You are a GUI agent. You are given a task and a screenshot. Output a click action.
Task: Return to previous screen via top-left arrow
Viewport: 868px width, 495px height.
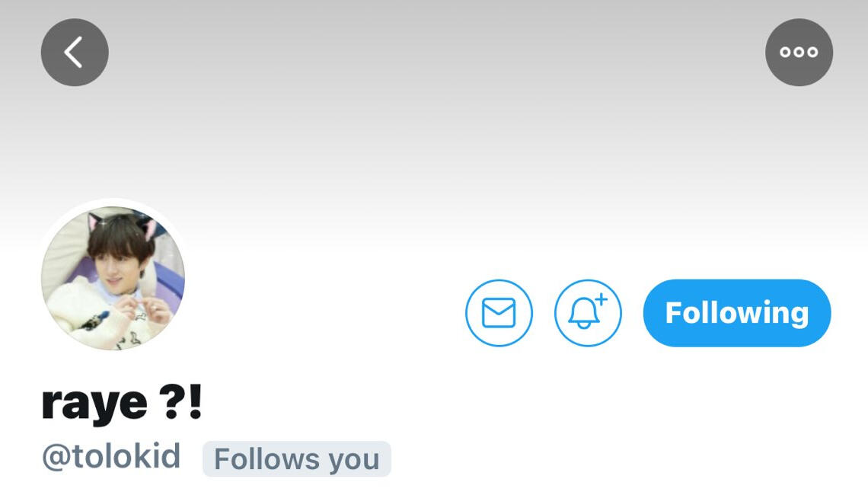click(x=75, y=52)
